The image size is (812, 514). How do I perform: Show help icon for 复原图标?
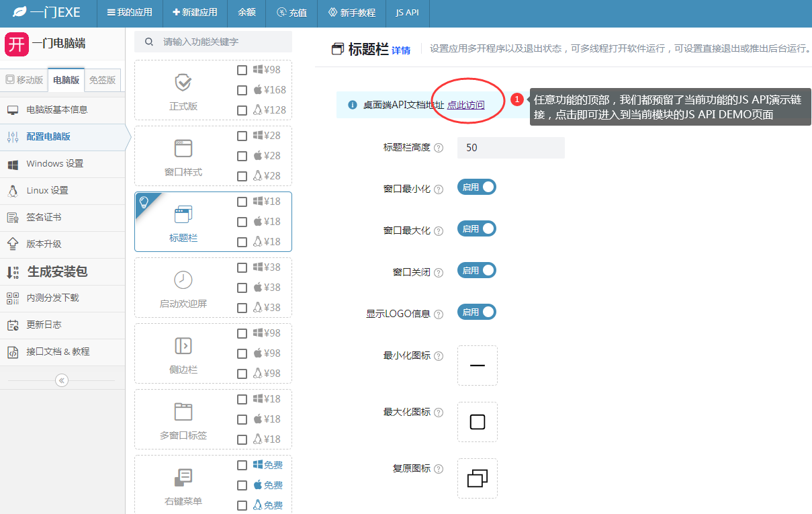pos(439,469)
